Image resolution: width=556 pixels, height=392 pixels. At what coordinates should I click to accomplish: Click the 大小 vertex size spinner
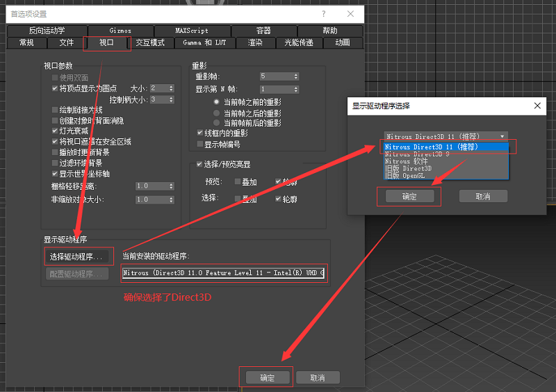tap(171, 88)
